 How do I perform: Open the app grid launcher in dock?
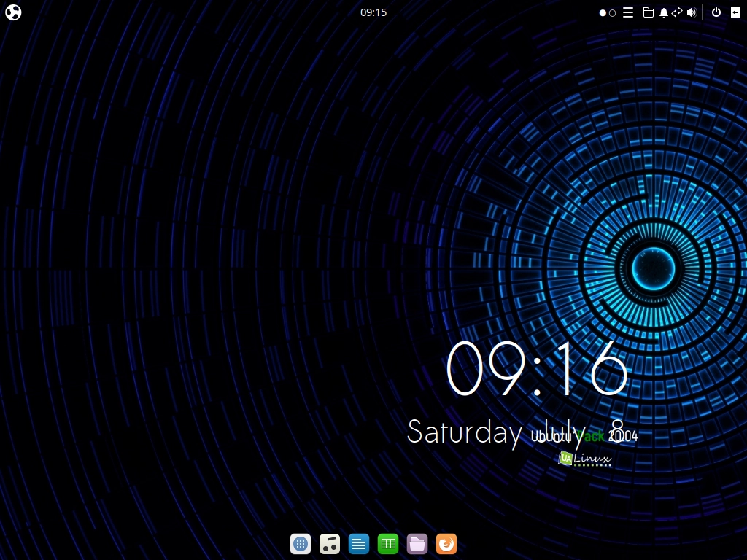tap(301, 544)
